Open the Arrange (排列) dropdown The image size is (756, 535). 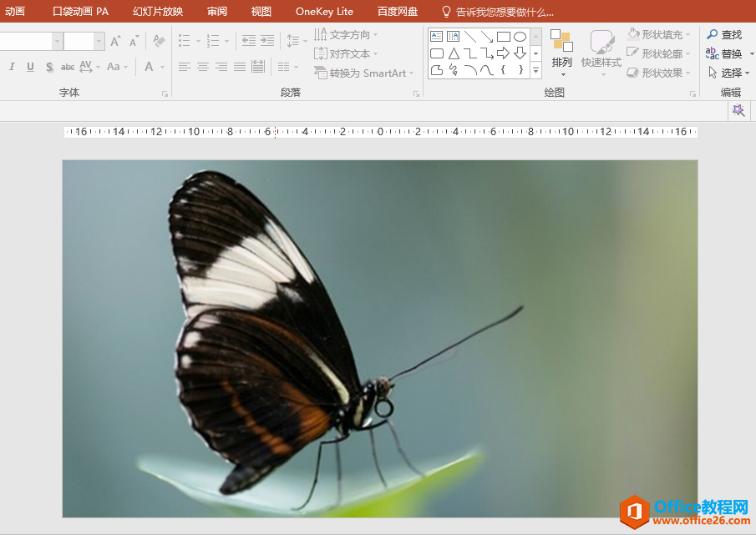pos(562,53)
